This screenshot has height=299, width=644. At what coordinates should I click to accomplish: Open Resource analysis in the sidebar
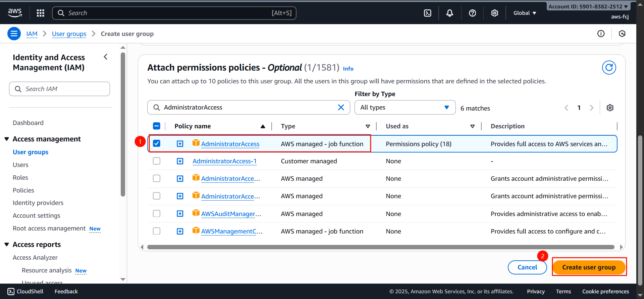(x=47, y=270)
